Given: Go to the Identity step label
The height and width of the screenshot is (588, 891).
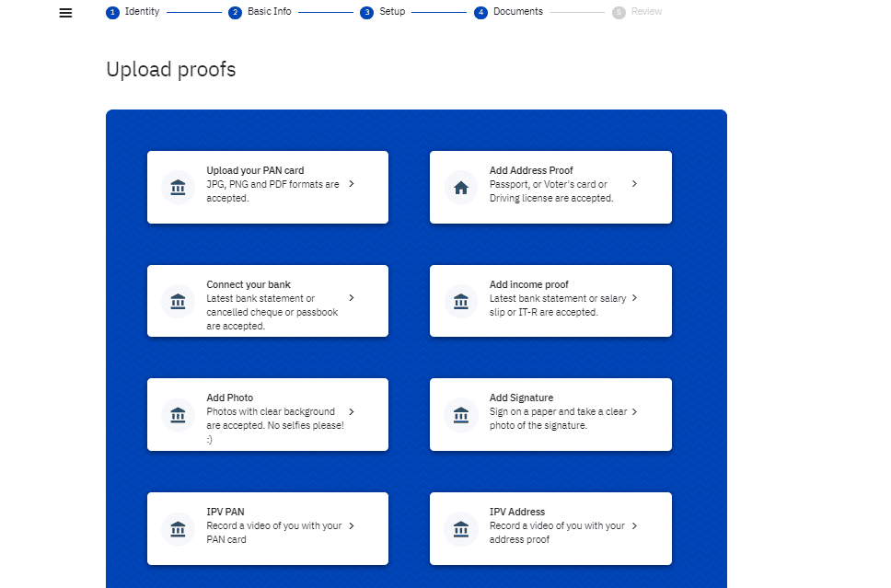Looking at the screenshot, I should click(142, 11).
